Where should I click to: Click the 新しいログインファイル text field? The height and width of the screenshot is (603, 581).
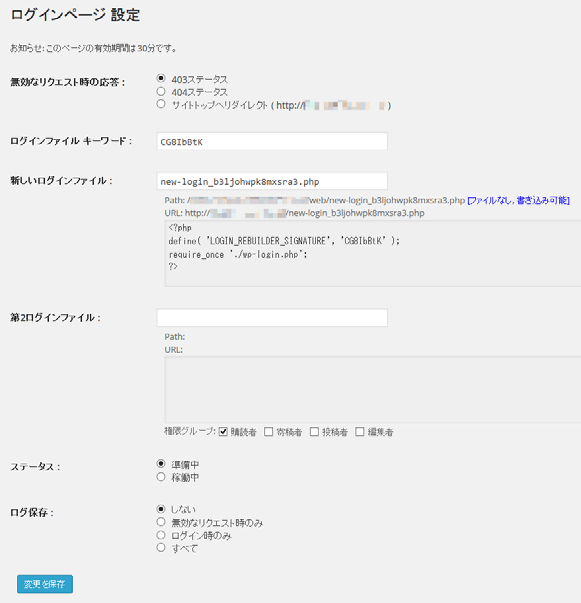[272, 181]
